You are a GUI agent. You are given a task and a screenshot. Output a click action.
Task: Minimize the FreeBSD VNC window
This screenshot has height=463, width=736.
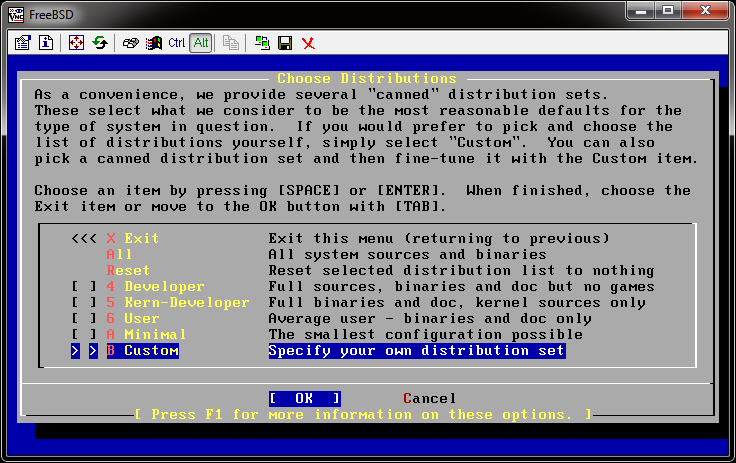tap(641, 11)
